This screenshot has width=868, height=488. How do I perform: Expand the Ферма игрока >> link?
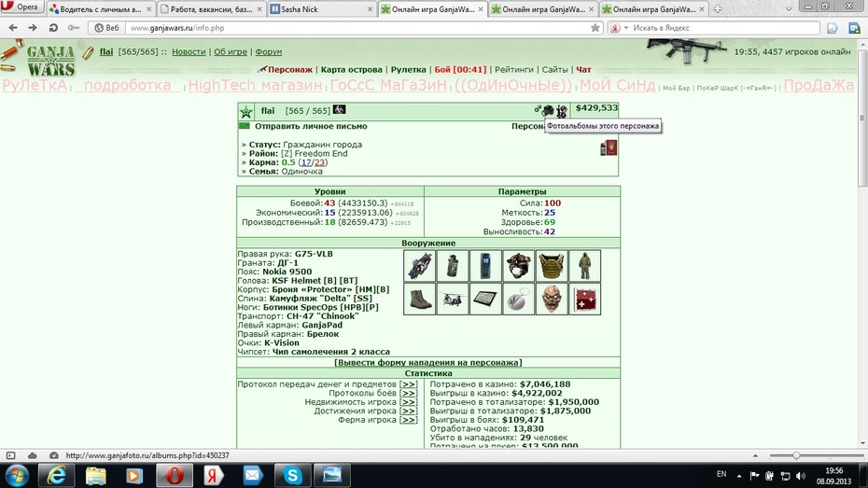tap(409, 419)
